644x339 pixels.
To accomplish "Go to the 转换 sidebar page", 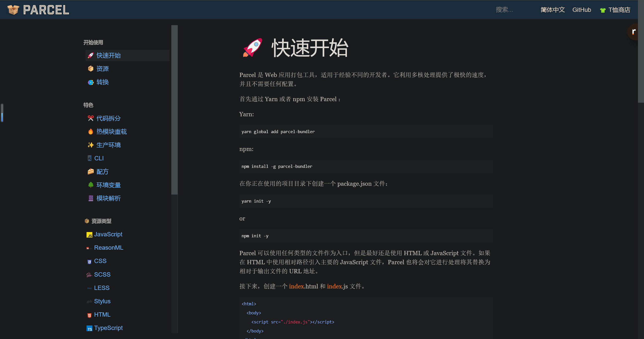I will coord(102,82).
